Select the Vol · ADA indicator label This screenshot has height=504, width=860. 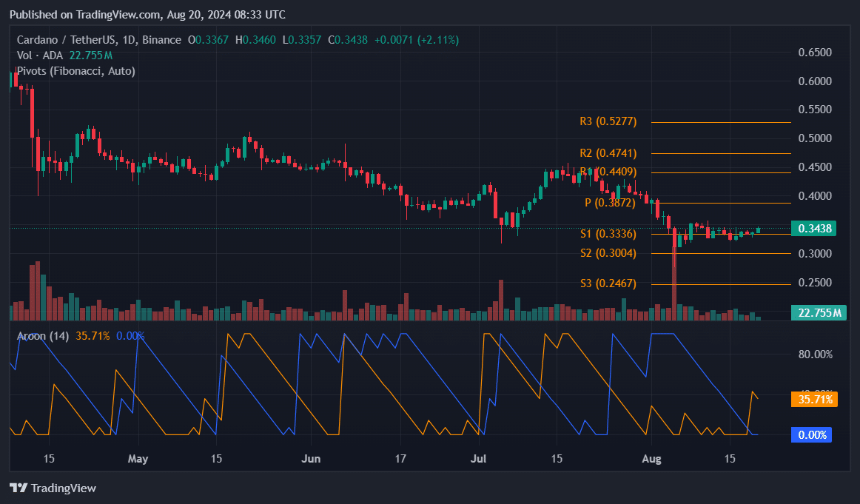(x=39, y=56)
